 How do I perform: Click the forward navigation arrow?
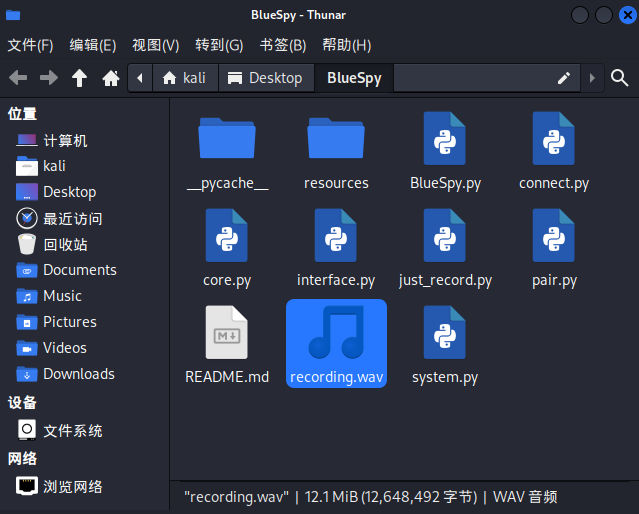49,78
